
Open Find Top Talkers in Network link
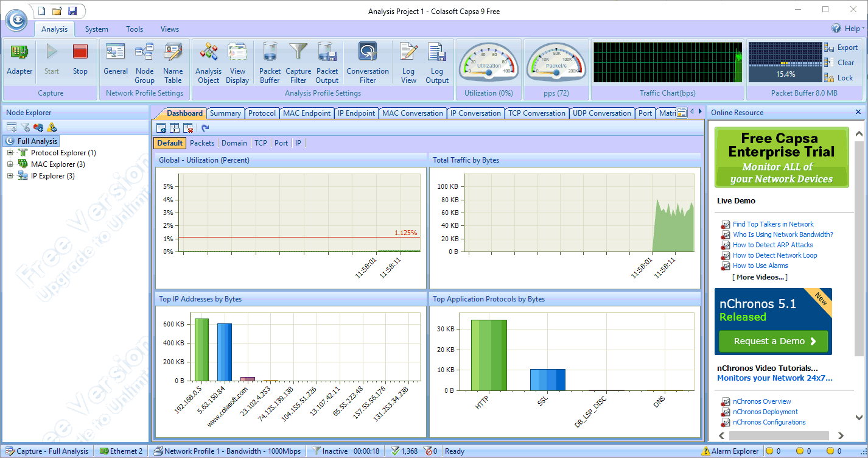(x=773, y=224)
